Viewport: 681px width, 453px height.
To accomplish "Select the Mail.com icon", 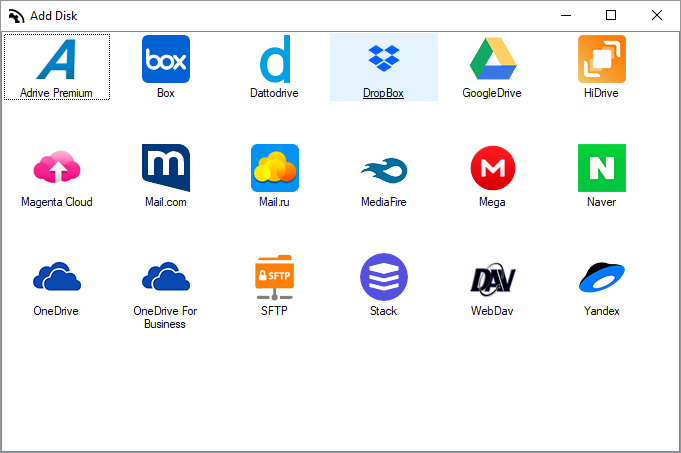I will click(166, 168).
